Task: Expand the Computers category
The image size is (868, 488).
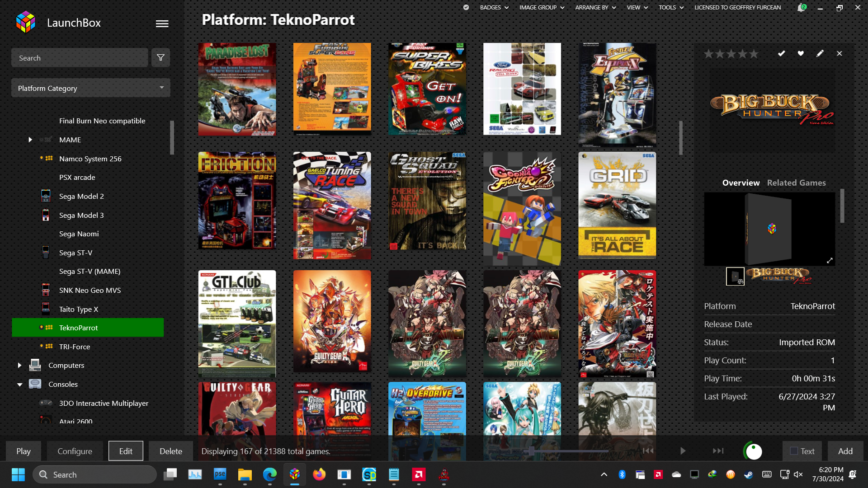Action: pyautogui.click(x=19, y=365)
